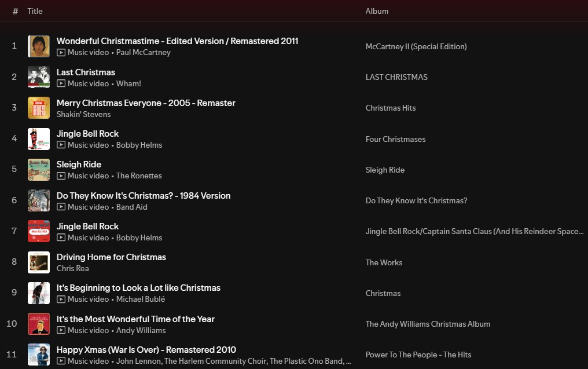Click the music video icon under Sleigh Ride
This screenshot has height=369, width=588.
pyautogui.click(x=61, y=176)
